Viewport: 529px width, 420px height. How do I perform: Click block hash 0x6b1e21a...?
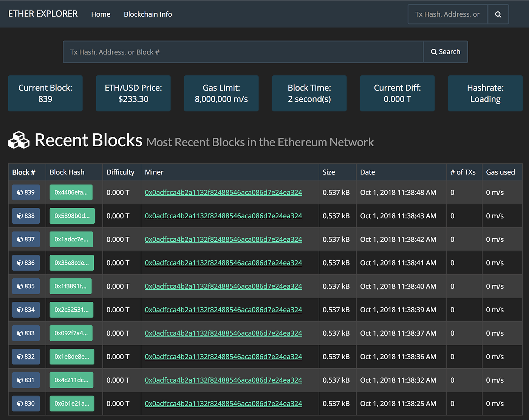point(72,403)
